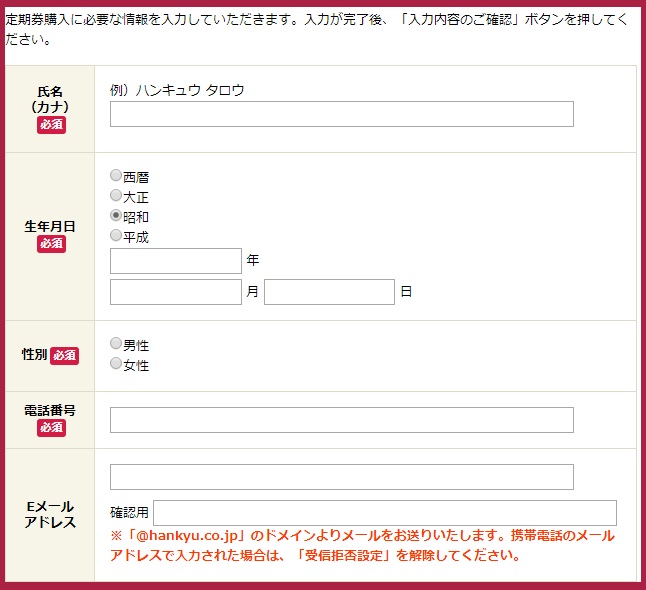
Task: Click the Eメールアドレス first input field
Action: click(x=342, y=477)
